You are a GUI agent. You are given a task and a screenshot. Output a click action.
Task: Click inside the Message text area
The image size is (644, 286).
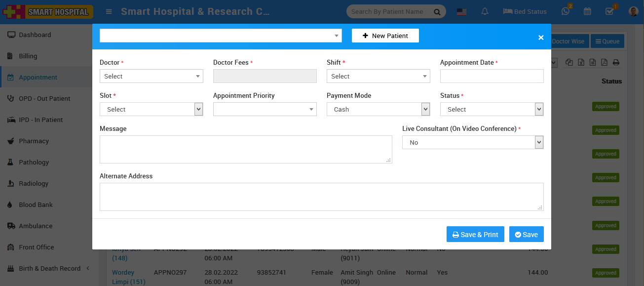[x=245, y=149]
